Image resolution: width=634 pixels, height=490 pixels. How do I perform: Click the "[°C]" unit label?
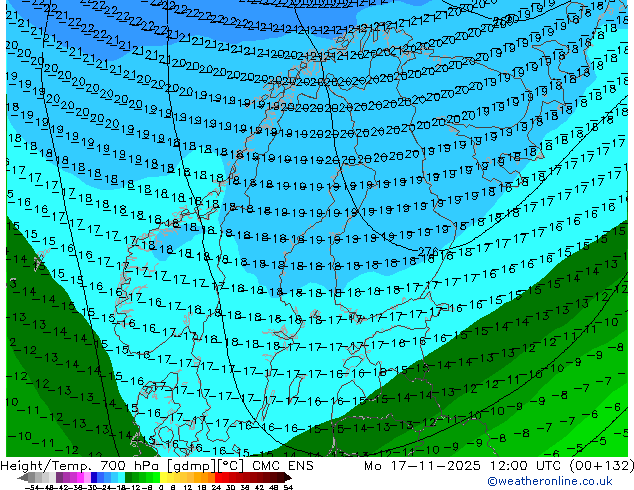(231, 466)
